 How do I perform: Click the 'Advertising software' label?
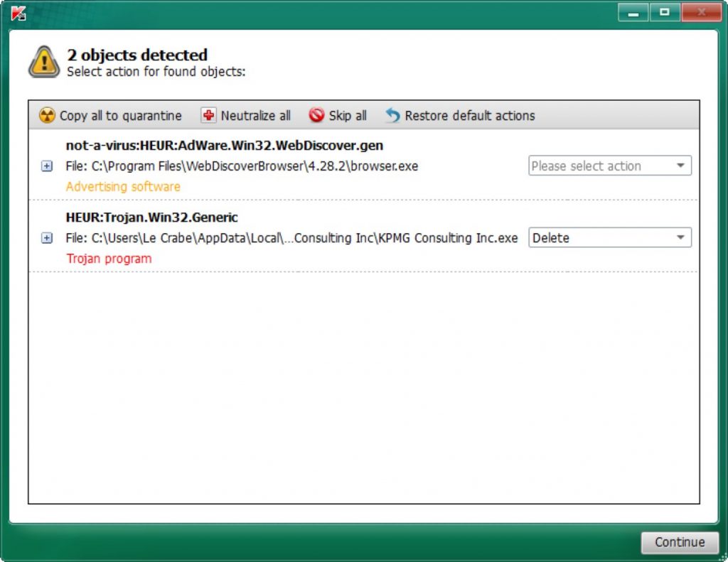pyautogui.click(x=123, y=186)
